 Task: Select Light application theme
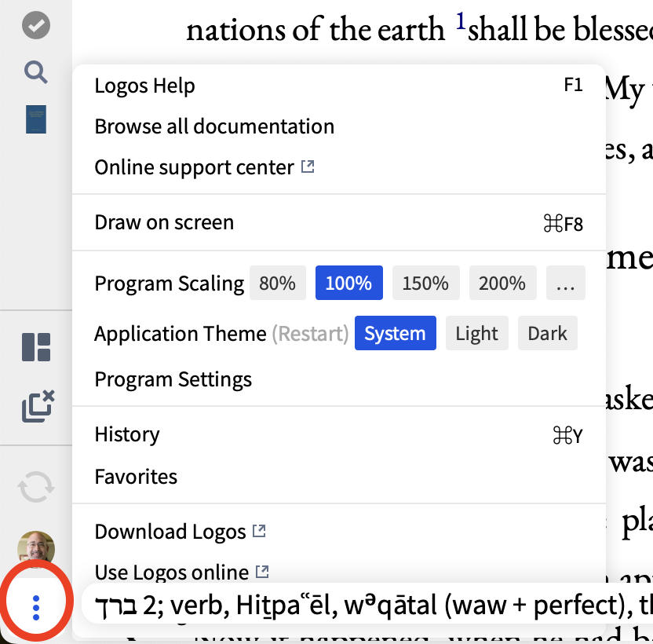tap(477, 333)
